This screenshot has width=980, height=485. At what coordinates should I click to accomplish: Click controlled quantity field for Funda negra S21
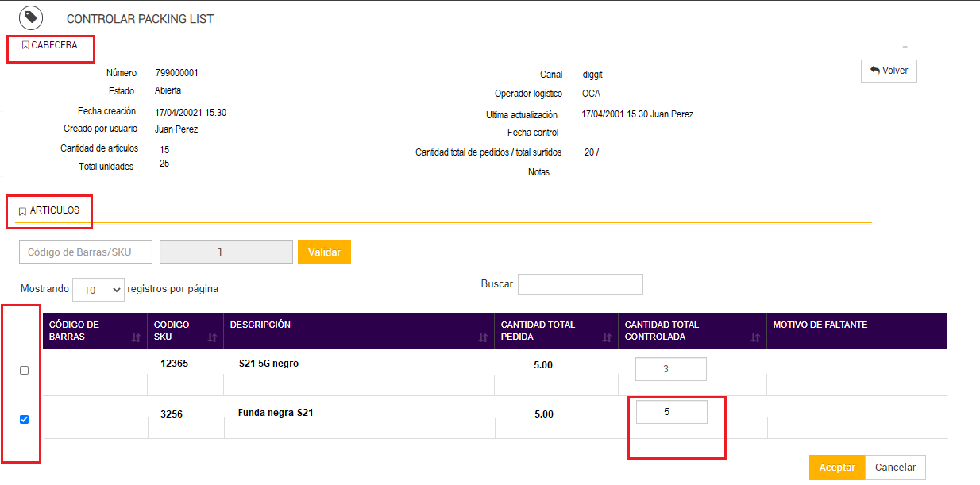click(670, 412)
